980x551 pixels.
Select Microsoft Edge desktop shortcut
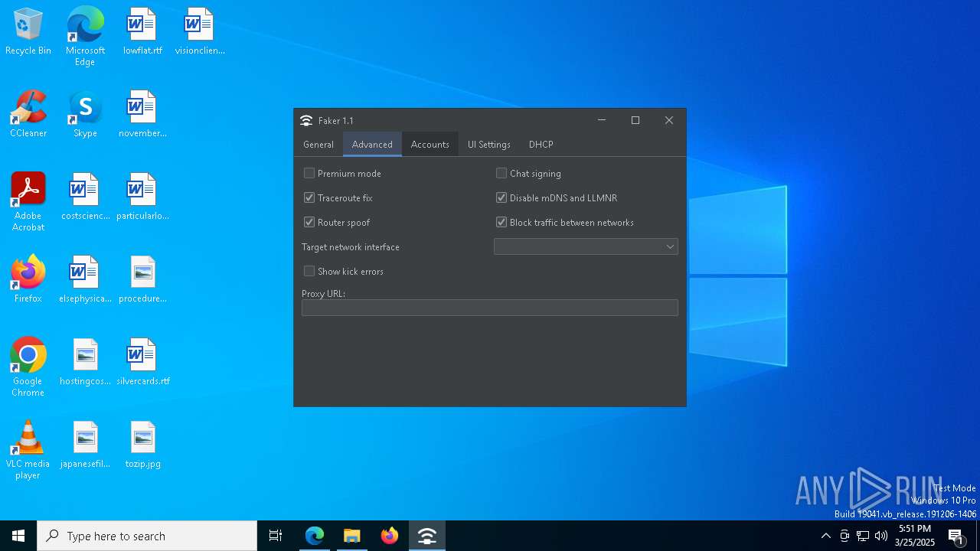point(85,37)
